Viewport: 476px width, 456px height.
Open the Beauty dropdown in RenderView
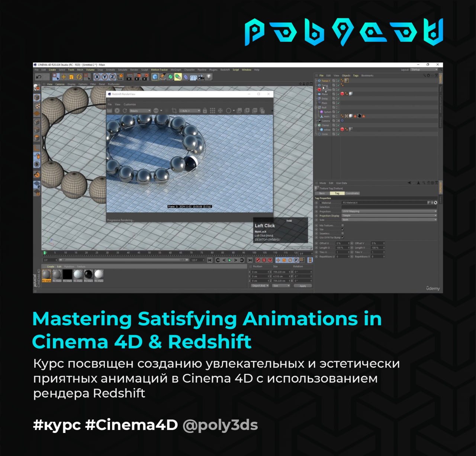click(x=140, y=111)
